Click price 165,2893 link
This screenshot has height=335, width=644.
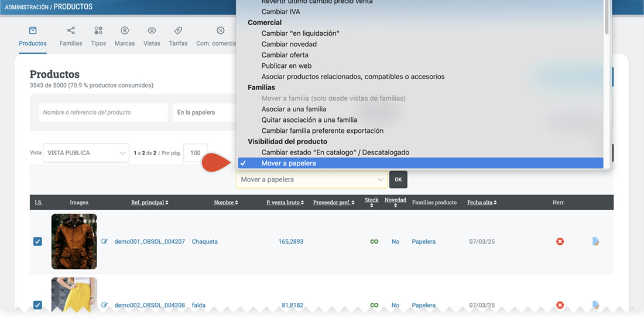[291, 242]
